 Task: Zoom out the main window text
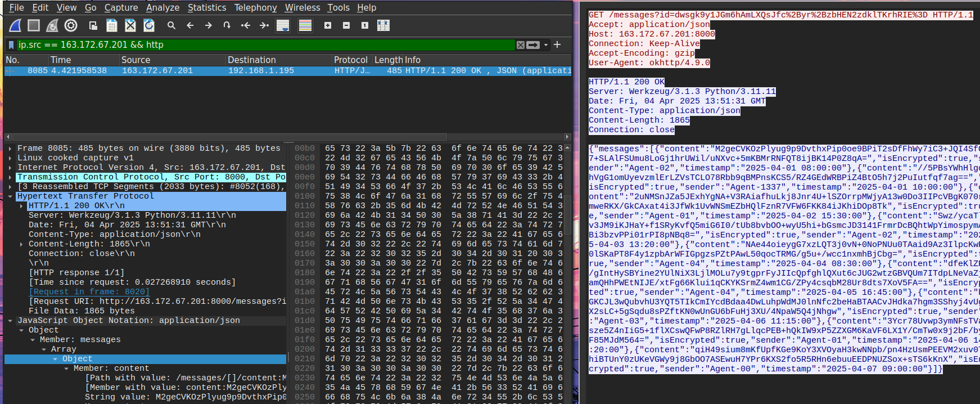click(x=346, y=25)
